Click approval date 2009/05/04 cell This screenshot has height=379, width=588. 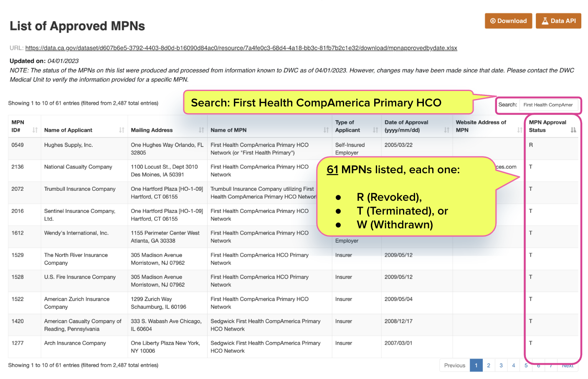pyautogui.click(x=417, y=303)
